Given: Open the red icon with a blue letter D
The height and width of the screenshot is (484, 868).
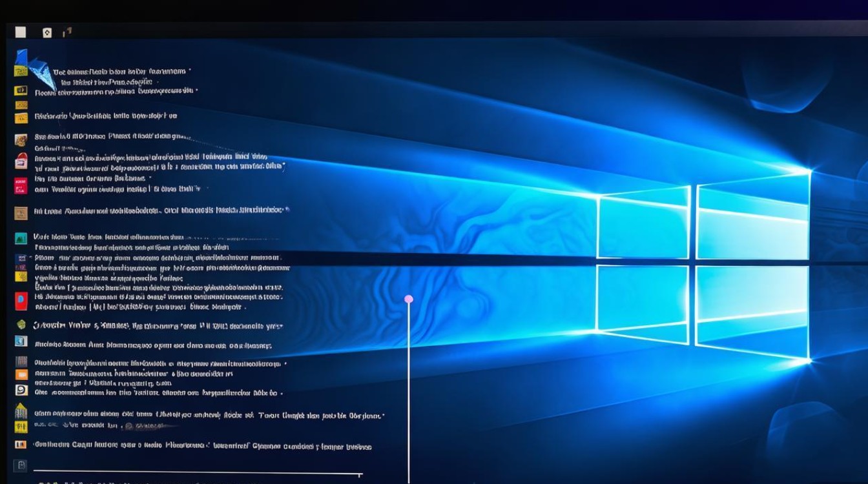Looking at the screenshot, I should [21, 301].
